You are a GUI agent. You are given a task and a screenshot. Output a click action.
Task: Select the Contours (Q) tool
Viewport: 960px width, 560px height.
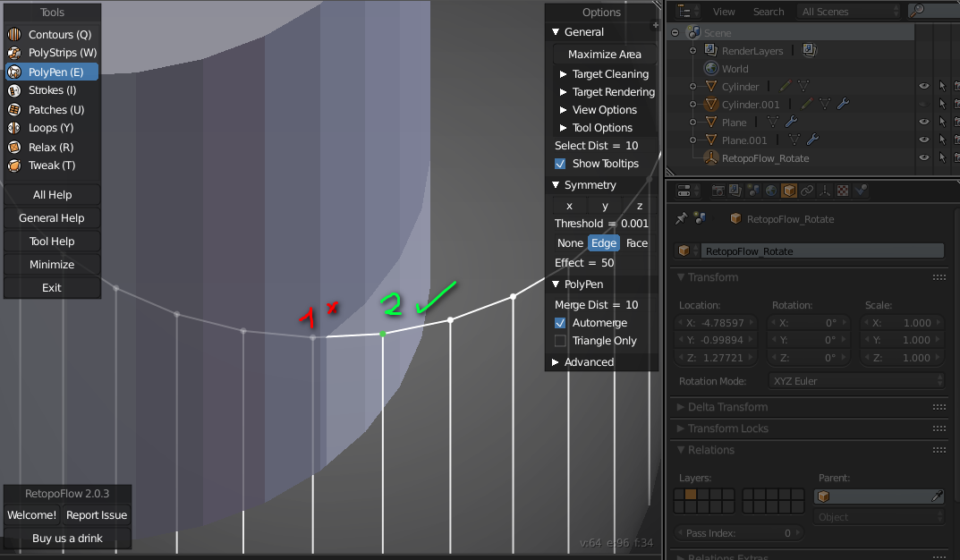point(52,35)
